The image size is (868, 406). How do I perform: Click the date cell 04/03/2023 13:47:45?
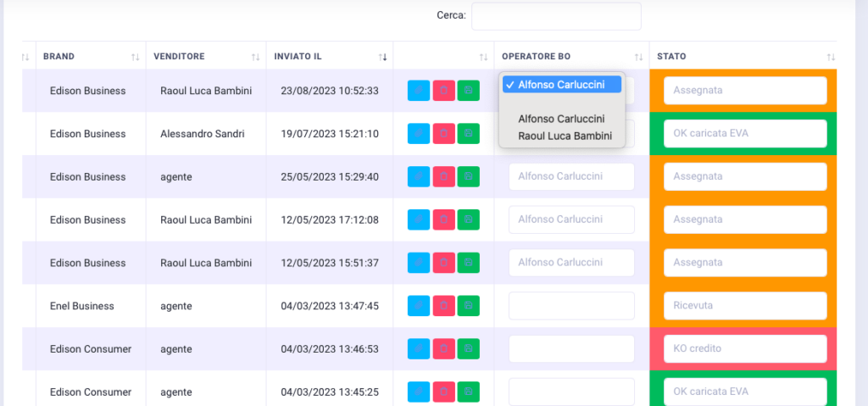click(x=330, y=306)
